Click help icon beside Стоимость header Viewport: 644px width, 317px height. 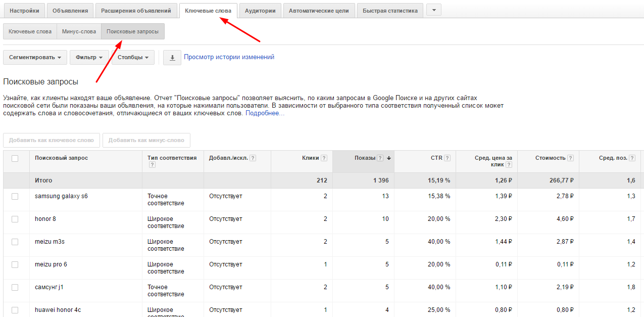click(x=570, y=158)
